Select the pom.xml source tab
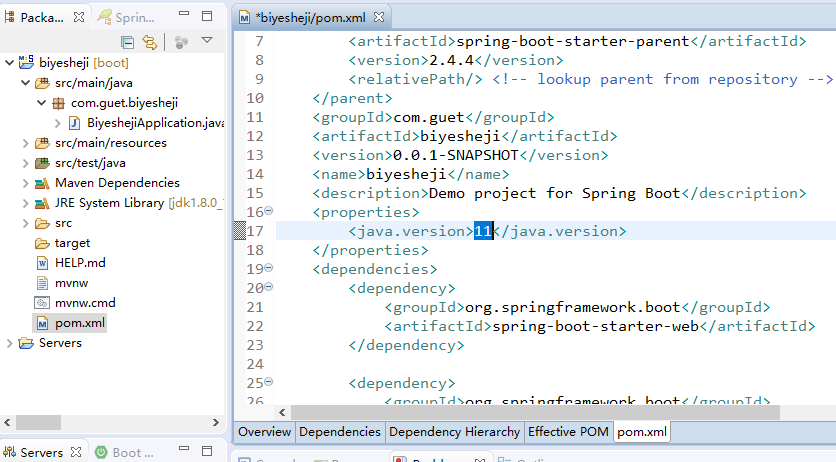The image size is (836, 462). tap(642, 432)
